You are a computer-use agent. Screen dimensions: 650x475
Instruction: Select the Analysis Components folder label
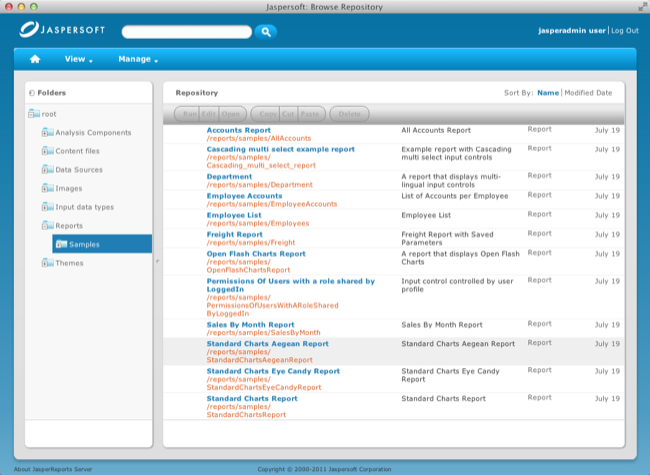93,133
